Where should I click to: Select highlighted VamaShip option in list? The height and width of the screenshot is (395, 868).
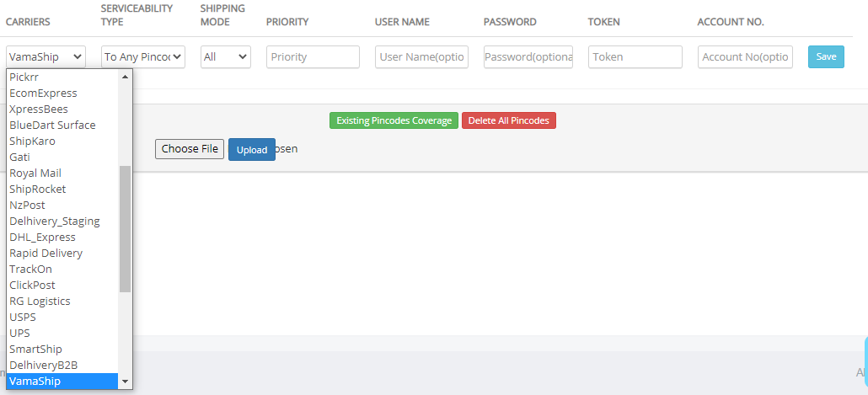(62, 382)
